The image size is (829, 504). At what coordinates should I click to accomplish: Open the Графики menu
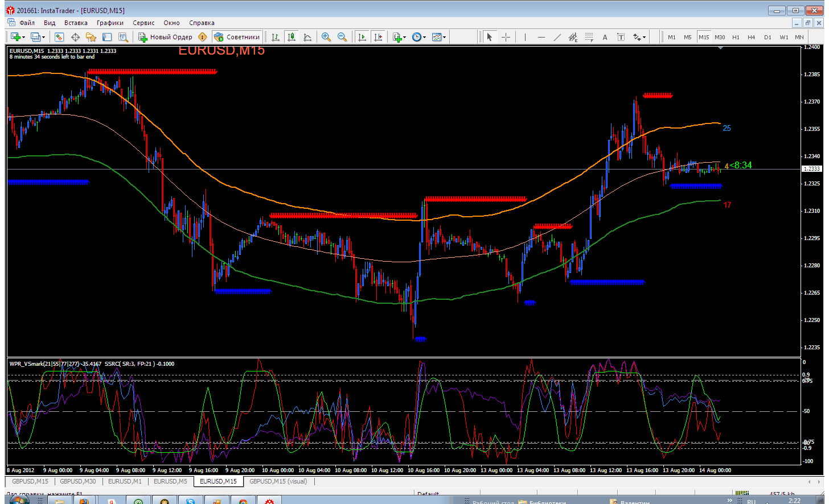tap(110, 23)
